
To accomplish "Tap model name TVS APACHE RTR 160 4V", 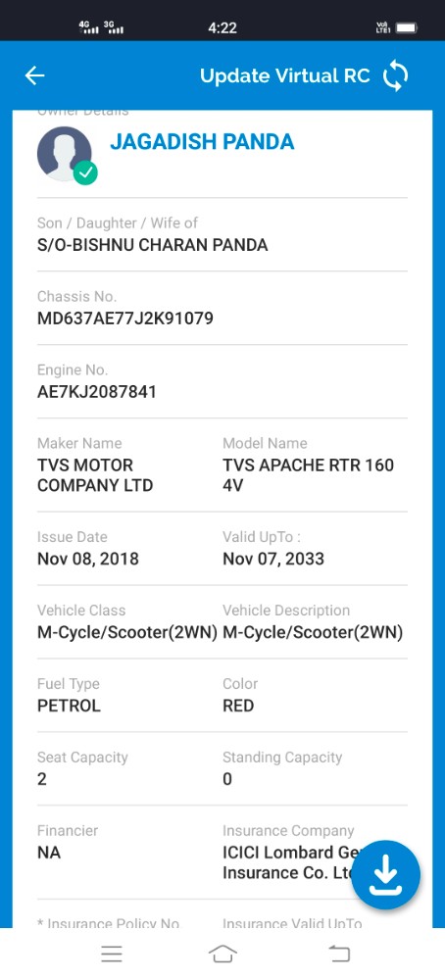I will pyautogui.click(x=308, y=475).
